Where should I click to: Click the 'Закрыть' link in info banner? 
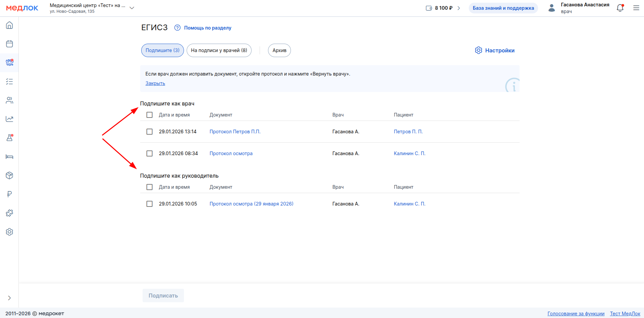(155, 83)
